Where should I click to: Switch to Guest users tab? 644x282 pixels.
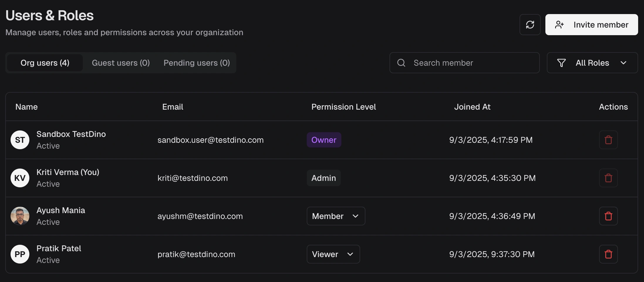coord(121,63)
